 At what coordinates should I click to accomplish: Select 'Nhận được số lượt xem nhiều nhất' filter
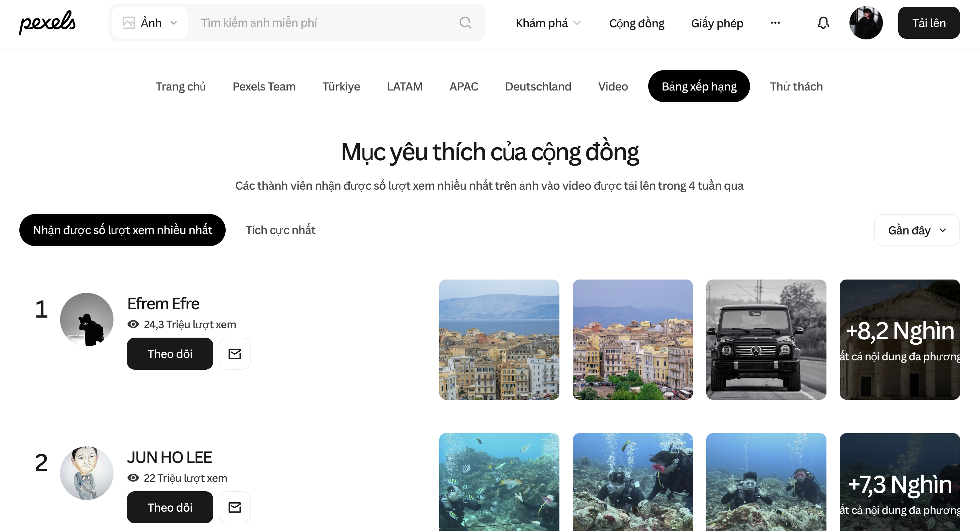pos(122,230)
